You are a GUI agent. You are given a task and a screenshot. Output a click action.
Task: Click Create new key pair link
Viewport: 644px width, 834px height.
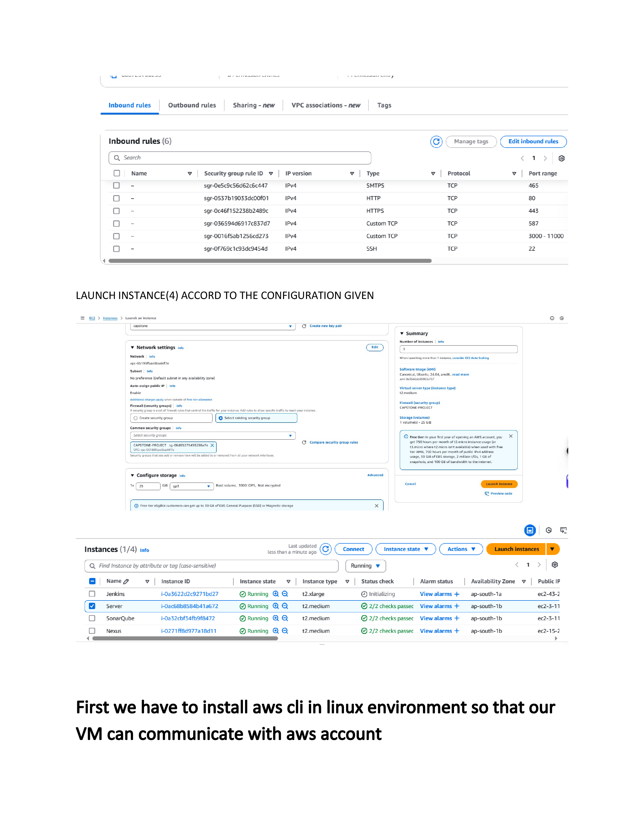point(326,326)
